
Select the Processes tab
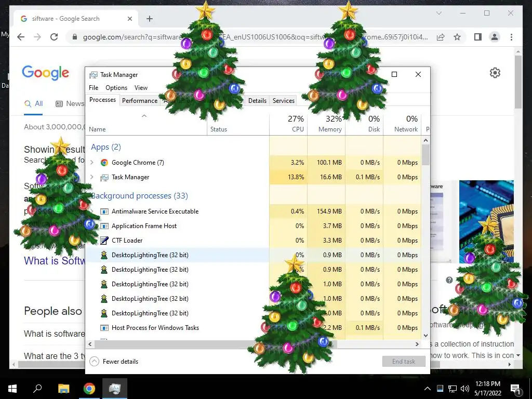click(102, 100)
